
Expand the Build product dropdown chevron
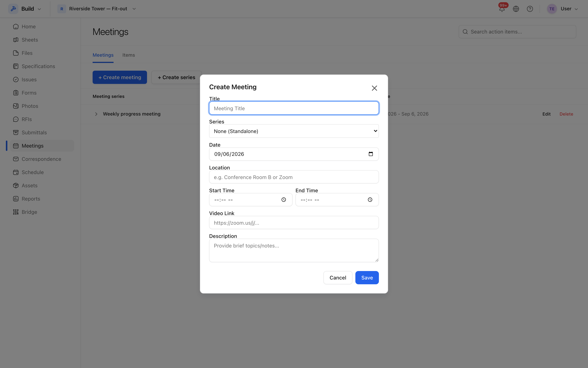click(x=39, y=9)
